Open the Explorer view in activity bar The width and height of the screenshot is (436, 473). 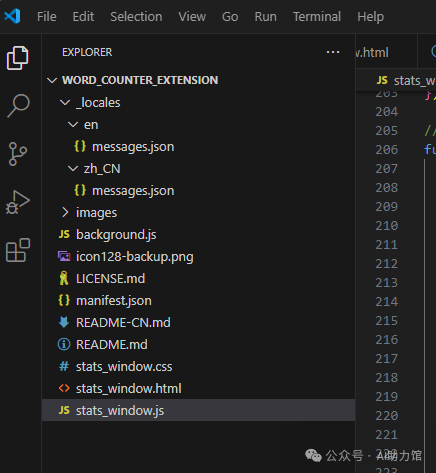tap(18, 58)
